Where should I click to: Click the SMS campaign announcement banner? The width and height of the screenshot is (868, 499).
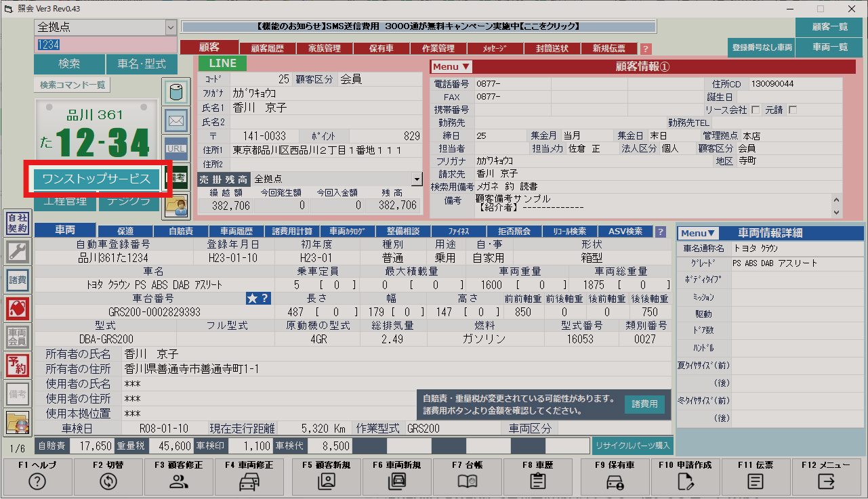point(419,27)
